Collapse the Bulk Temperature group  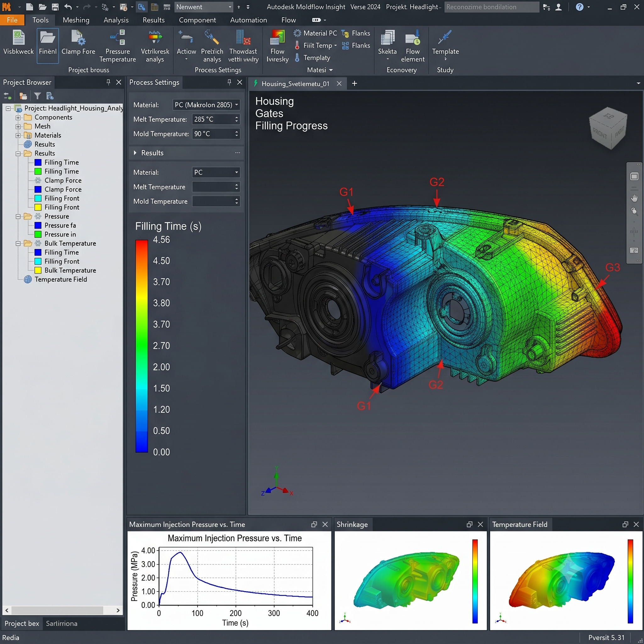pos(18,244)
